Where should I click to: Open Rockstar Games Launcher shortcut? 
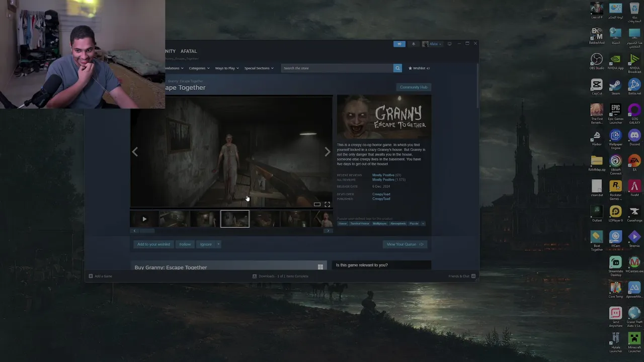click(x=615, y=191)
